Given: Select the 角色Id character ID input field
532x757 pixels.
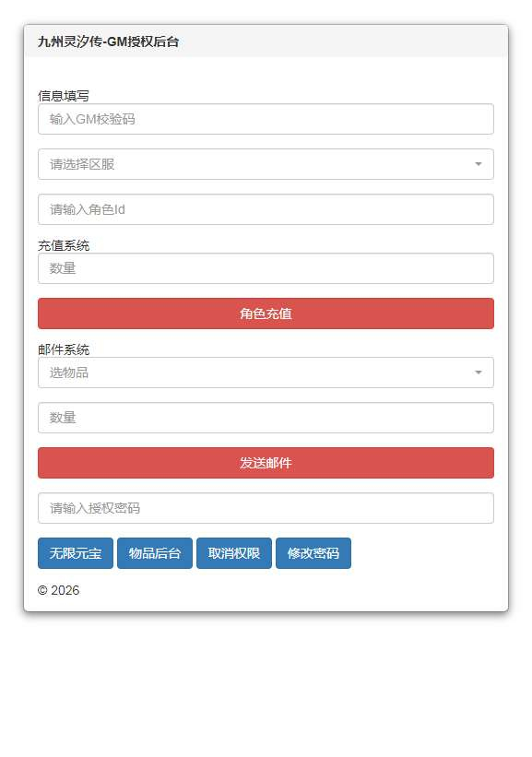Looking at the screenshot, I should point(266,209).
